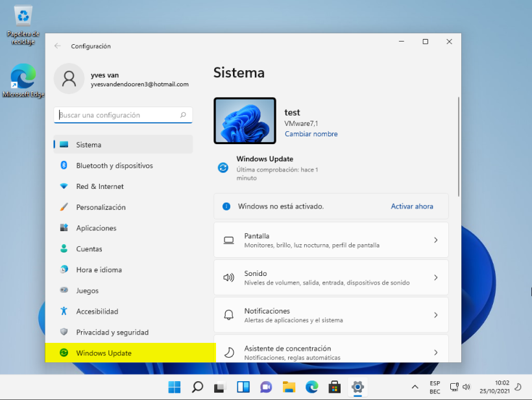Screen dimensions: 532x400
Task: Open Accesibilidad category
Action: point(123,311)
